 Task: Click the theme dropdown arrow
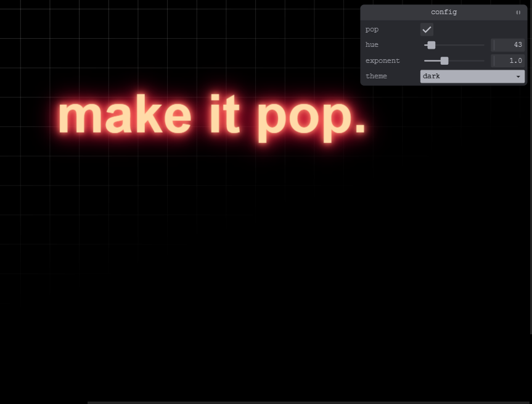pos(518,76)
